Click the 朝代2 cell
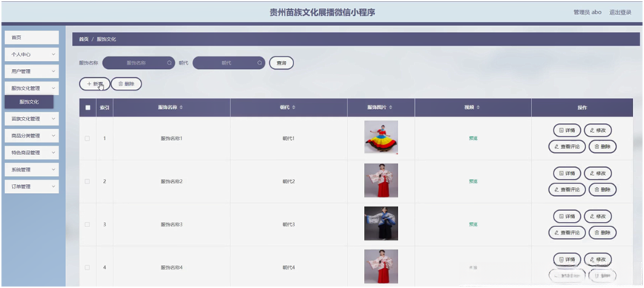The height and width of the screenshot is (288, 644). click(x=289, y=181)
